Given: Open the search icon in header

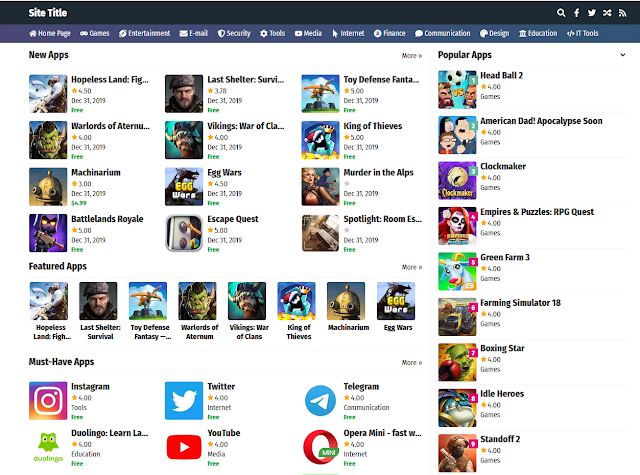Looking at the screenshot, I should [x=561, y=13].
